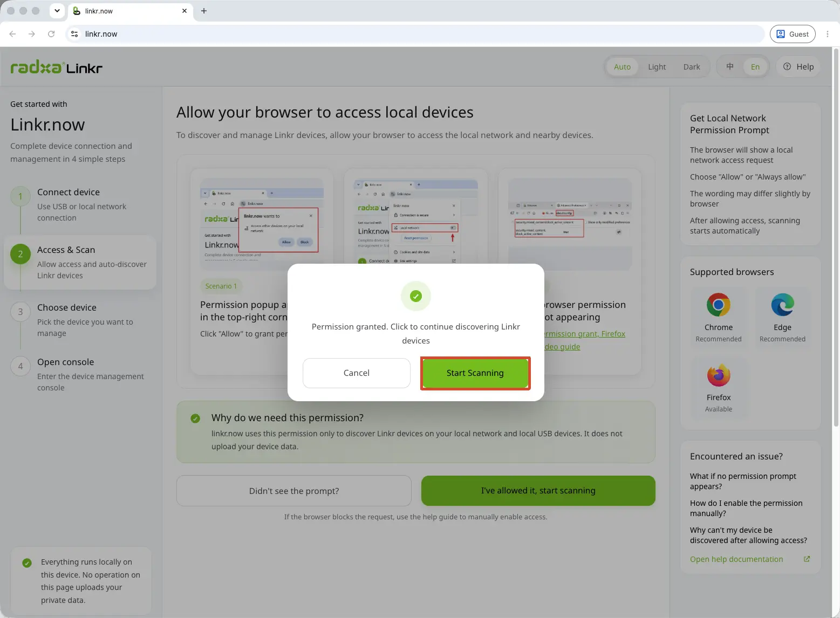840x618 pixels.
Task: Switch to the Dark theme
Action: pos(692,67)
